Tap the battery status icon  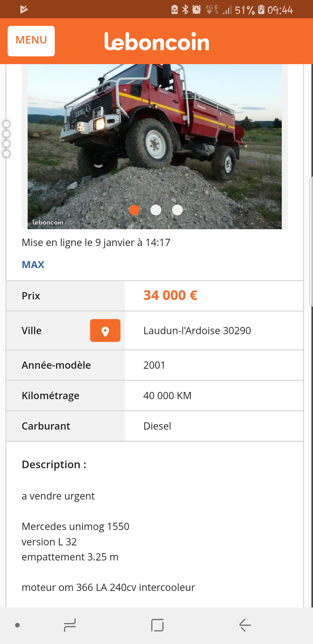[x=261, y=10]
